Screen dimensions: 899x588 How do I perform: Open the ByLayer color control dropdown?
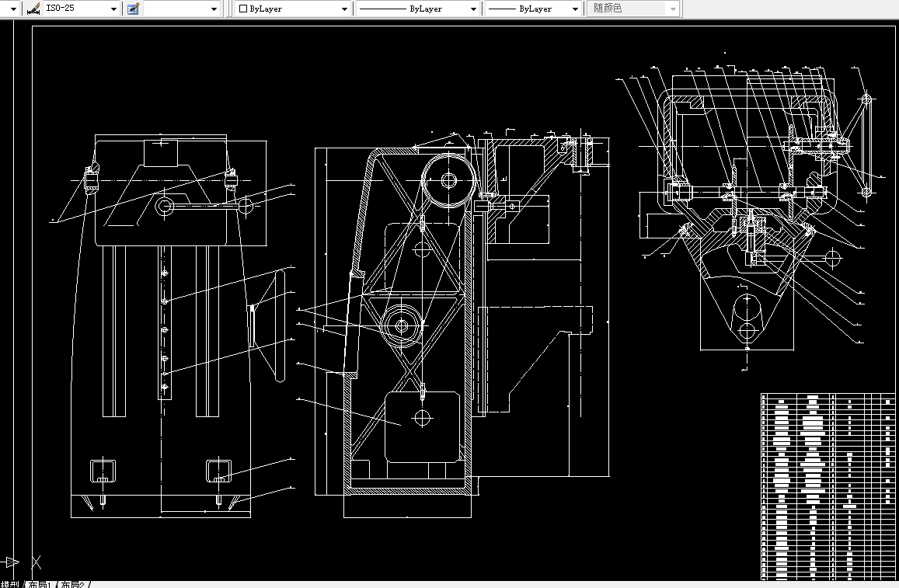pyautogui.click(x=292, y=9)
